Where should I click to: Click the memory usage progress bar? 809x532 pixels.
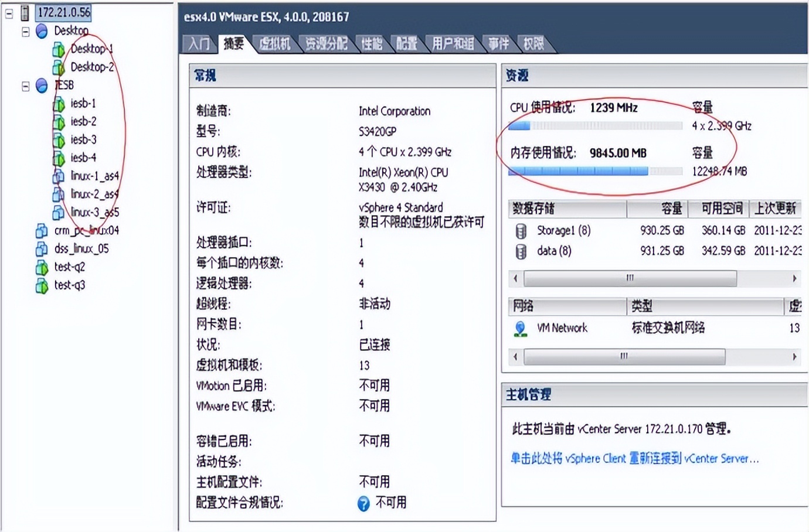[595, 171]
